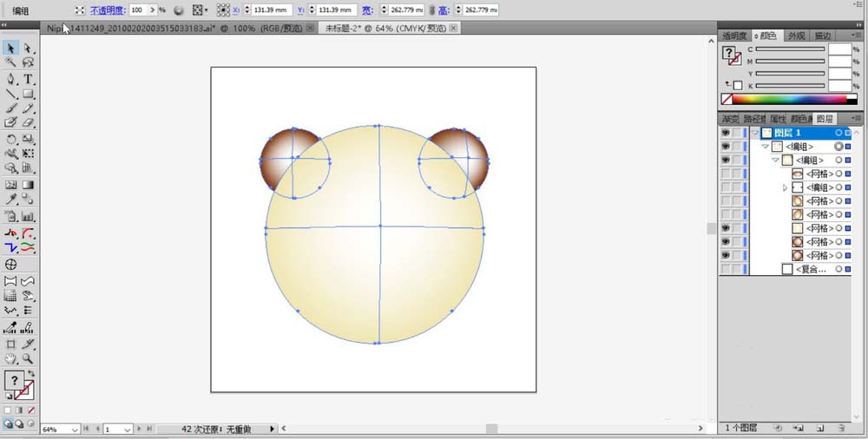Select the Pen tool

[x=10, y=79]
